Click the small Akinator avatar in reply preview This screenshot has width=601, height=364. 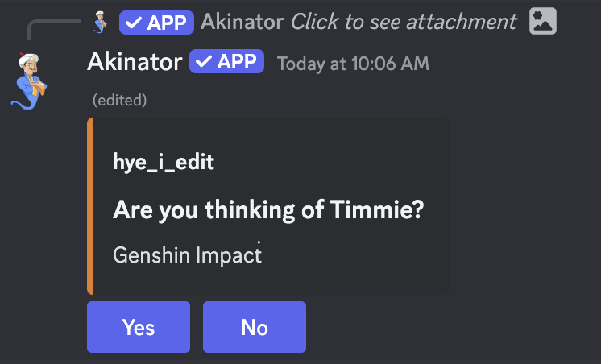tap(100, 23)
